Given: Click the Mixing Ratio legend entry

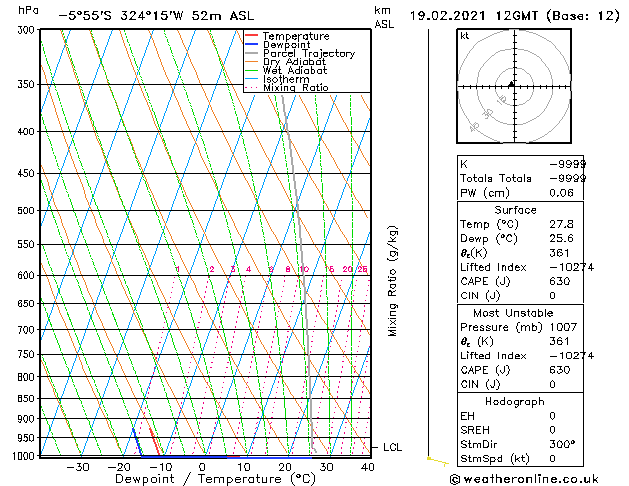Looking at the screenshot, I should (x=295, y=88).
